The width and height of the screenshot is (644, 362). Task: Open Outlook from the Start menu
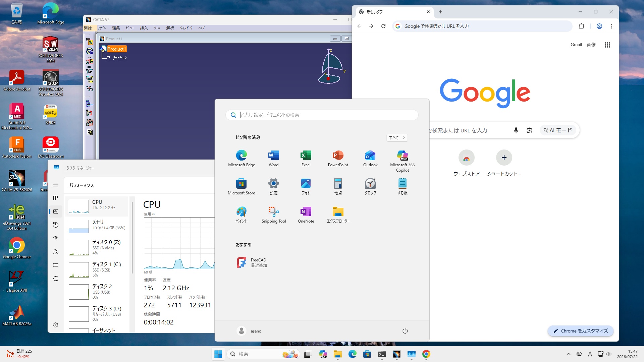370,159
